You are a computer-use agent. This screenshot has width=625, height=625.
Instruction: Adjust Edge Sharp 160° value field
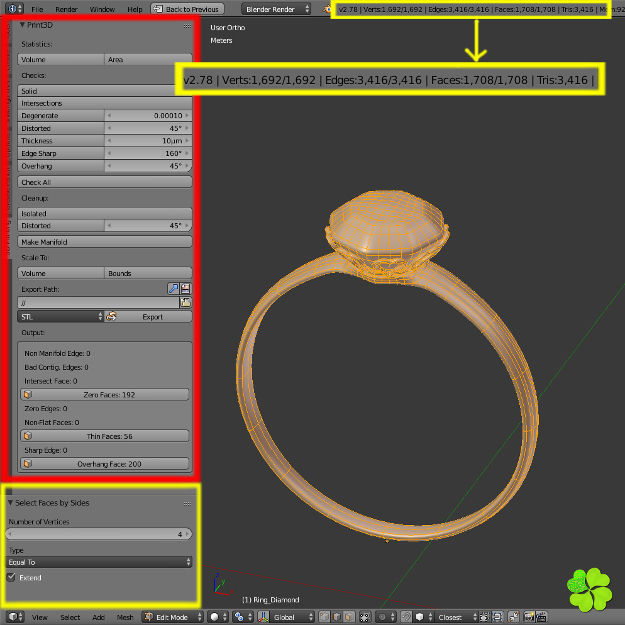pos(148,153)
